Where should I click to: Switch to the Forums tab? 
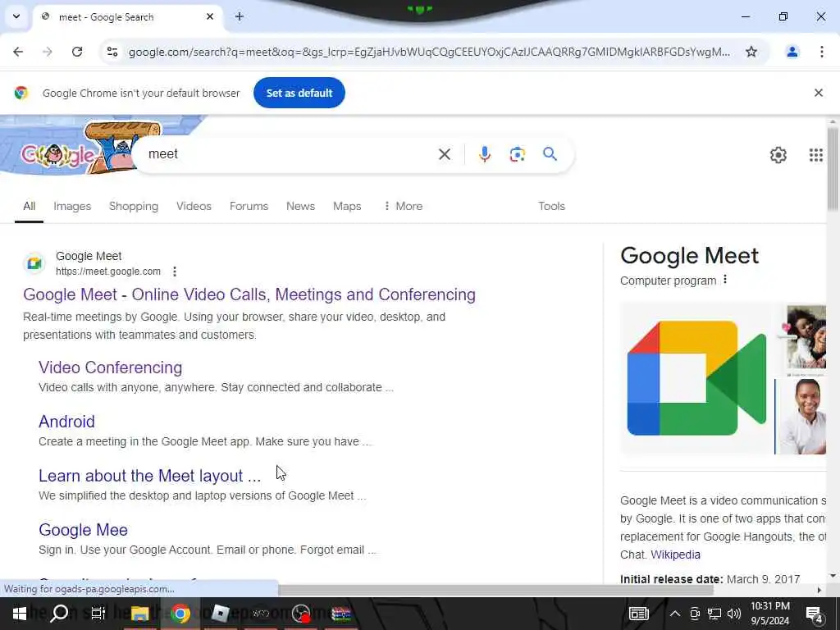pos(249,206)
